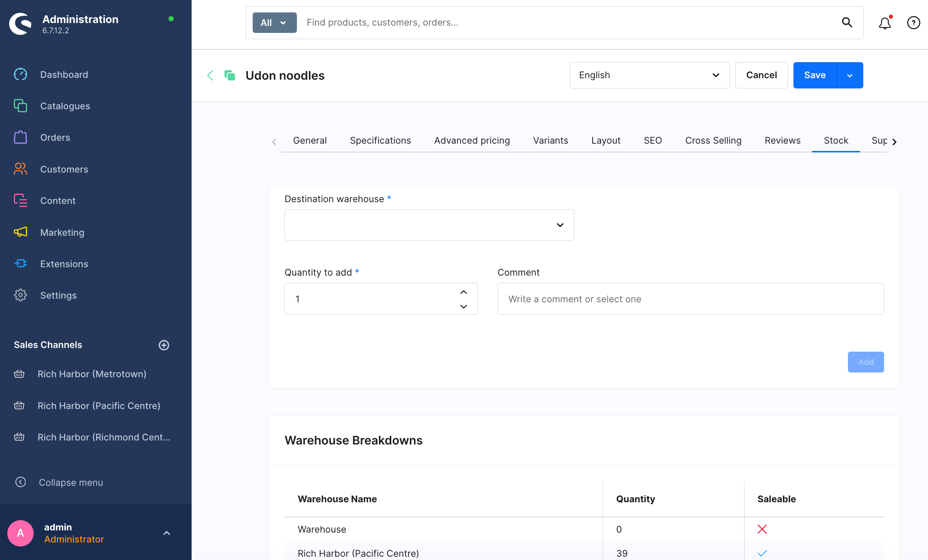Open the Save options dropdown arrow
Viewport: 928px width, 560px height.
pyautogui.click(x=850, y=75)
